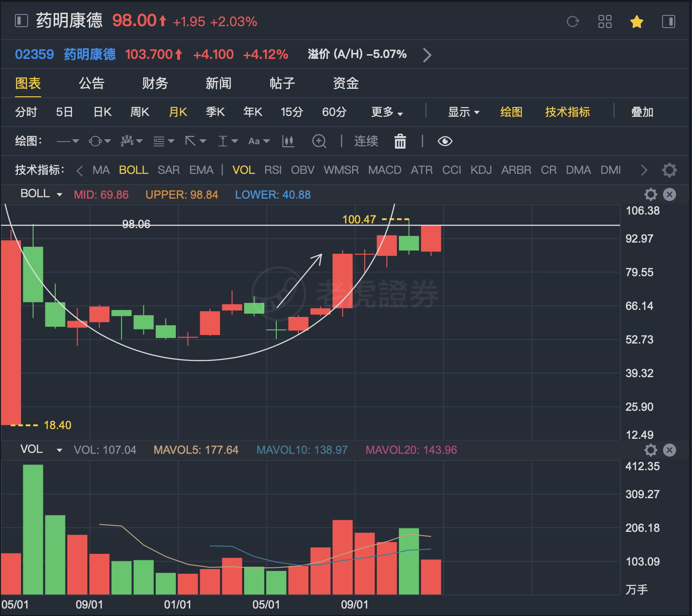Select the 60分 chart period
The height and width of the screenshot is (616, 692).
click(334, 112)
